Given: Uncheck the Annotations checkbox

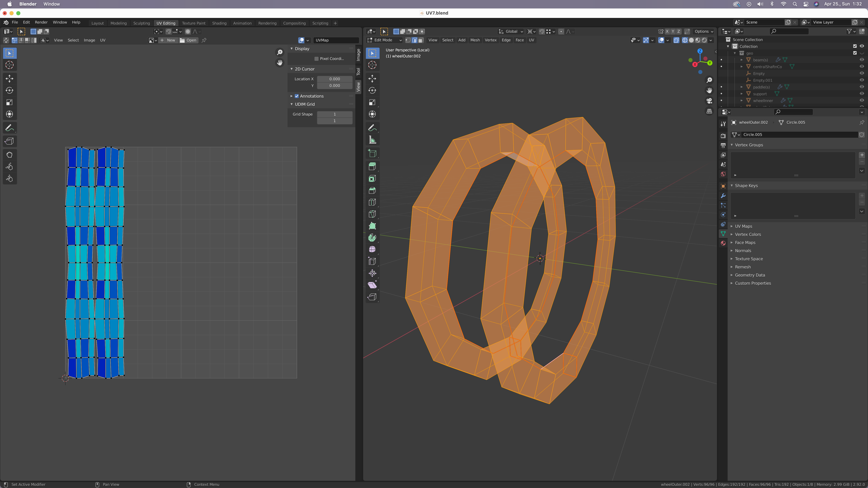Looking at the screenshot, I should [x=297, y=96].
